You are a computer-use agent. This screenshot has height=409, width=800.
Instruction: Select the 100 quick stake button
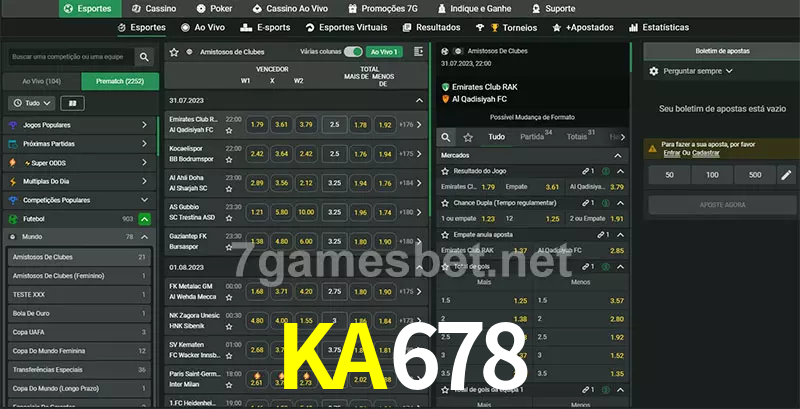pos(712,175)
